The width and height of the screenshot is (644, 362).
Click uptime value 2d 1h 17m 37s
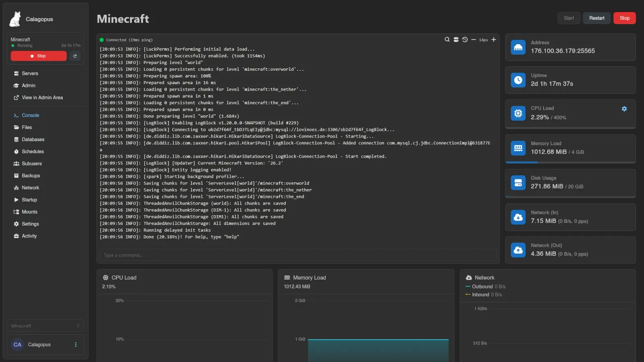tap(552, 84)
